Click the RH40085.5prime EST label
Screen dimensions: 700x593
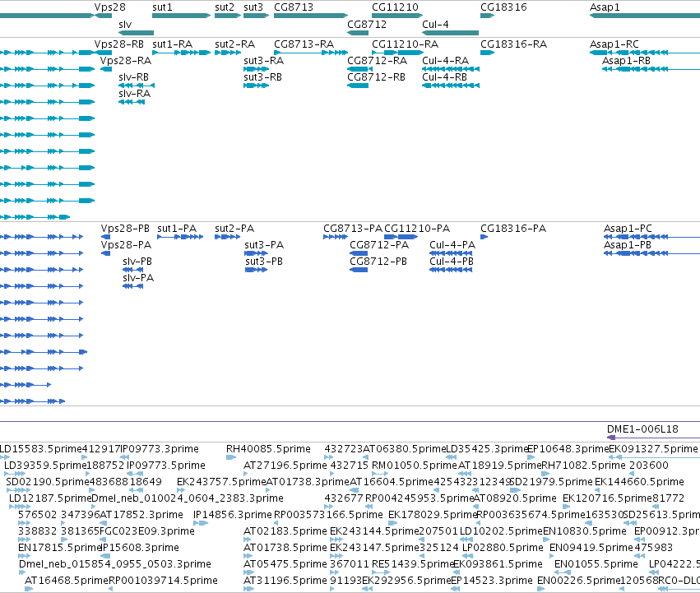coord(268,449)
